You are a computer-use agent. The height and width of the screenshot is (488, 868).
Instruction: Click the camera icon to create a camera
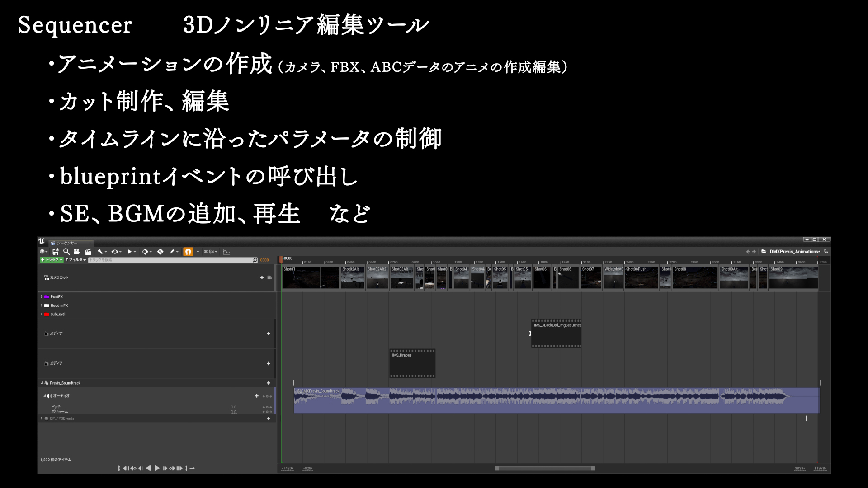pos(77,252)
